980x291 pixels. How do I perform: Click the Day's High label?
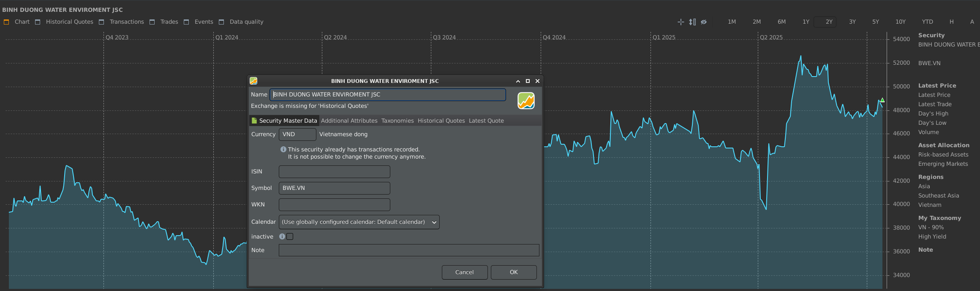click(x=933, y=113)
